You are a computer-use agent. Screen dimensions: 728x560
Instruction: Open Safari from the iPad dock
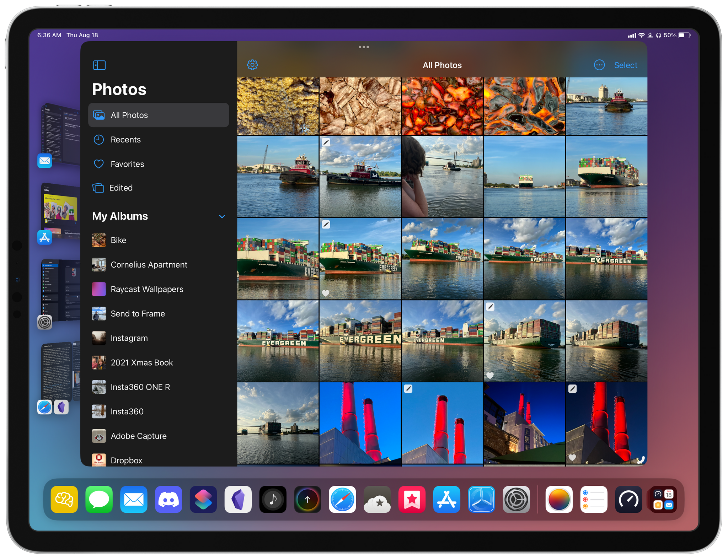343,511
